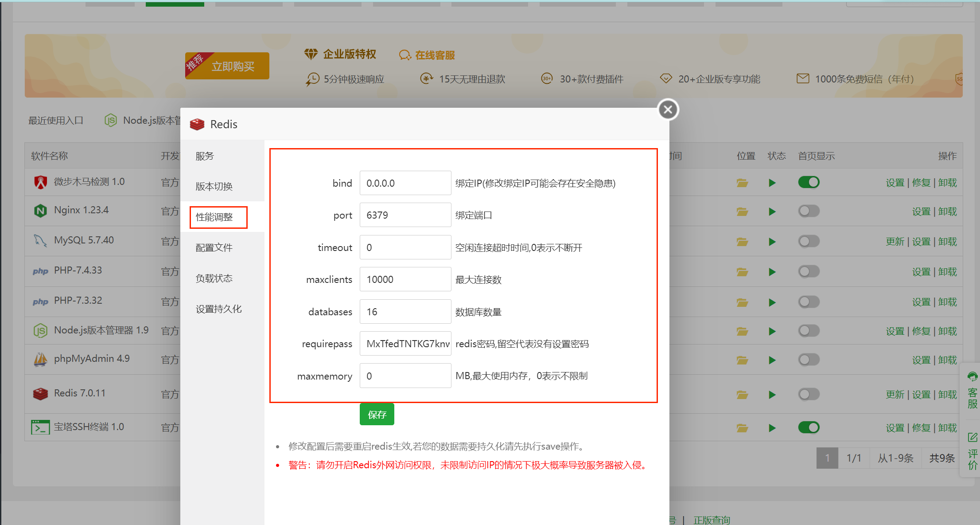The width and height of the screenshot is (980, 525).
Task: Close the Redis settings dialog
Action: [668, 110]
